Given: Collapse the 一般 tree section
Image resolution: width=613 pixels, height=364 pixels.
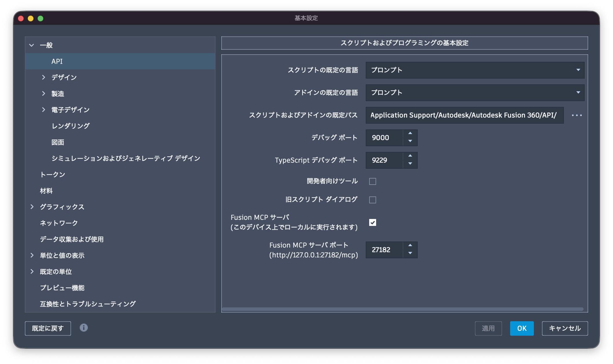Looking at the screenshot, I should pyautogui.click(x=32, y=45).
